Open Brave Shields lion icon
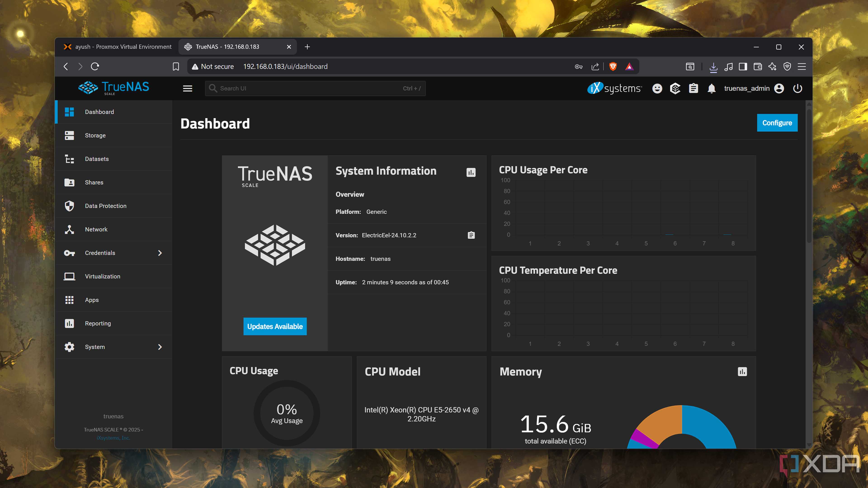Viewport: 868px width, 488px height. tap(613, 66)
